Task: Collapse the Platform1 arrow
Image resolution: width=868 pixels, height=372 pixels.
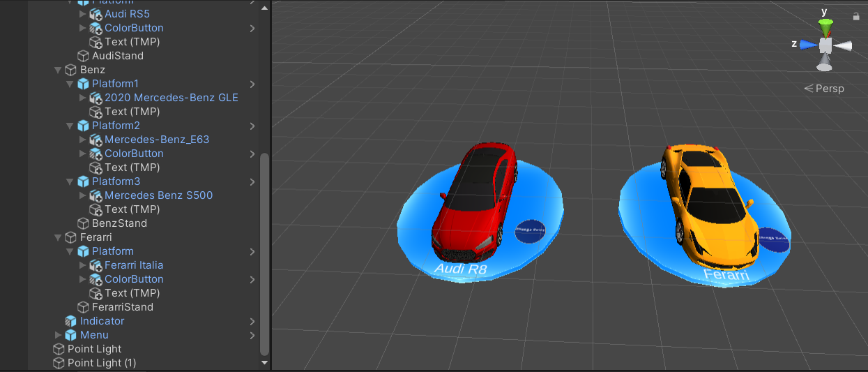Action: 70,84
